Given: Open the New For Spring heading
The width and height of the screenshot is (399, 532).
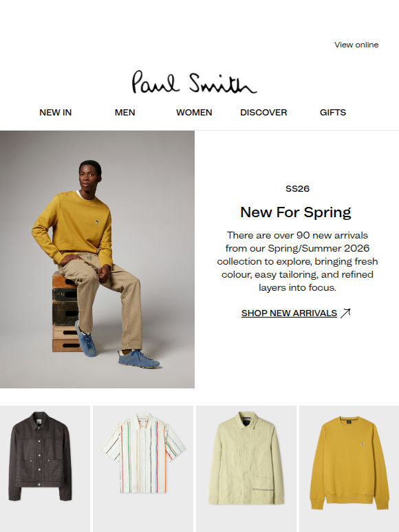Looking at the screenshot, I should pos(295,212).
